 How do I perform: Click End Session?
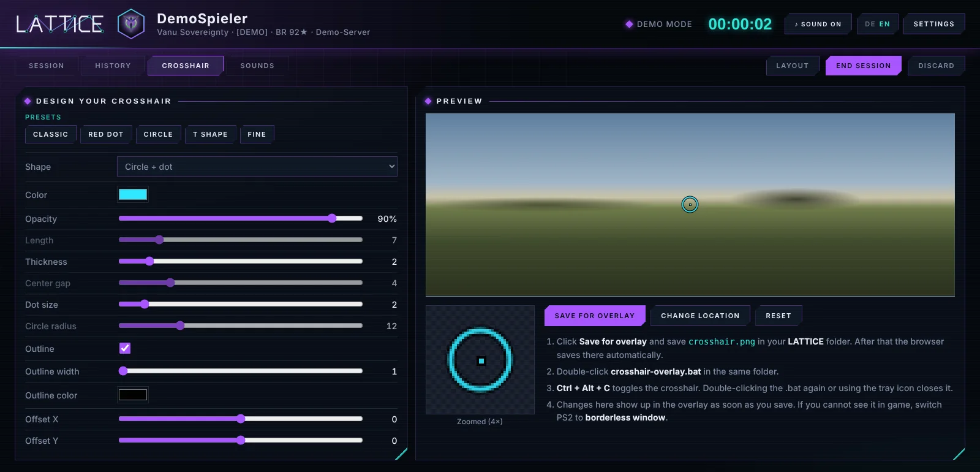click(864, 66)
